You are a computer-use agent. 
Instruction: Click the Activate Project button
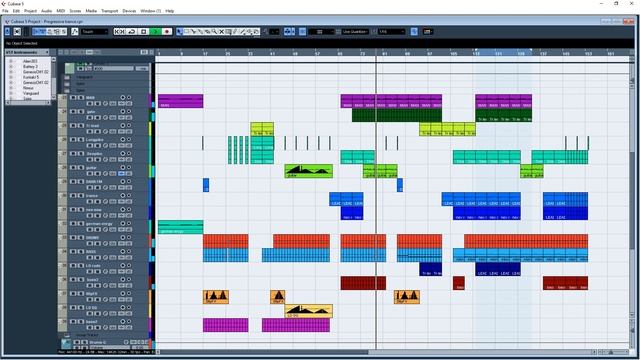pyautogui.click(x=7, y=31)
